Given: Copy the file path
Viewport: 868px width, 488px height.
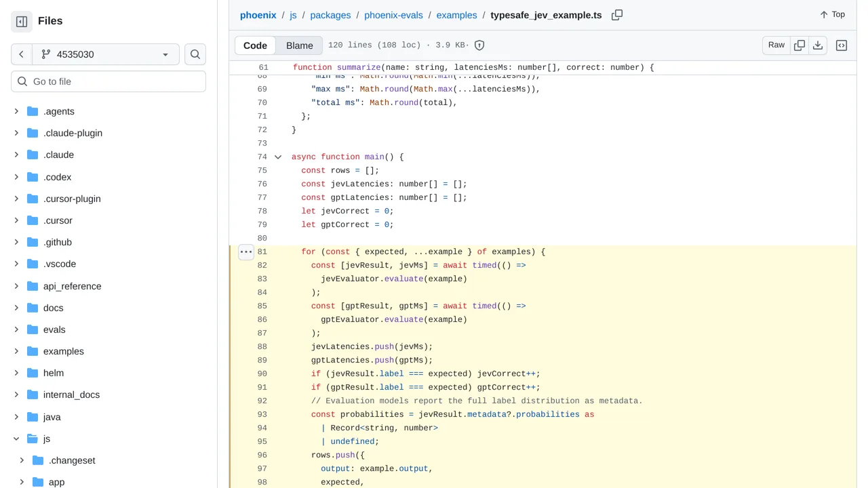Looking at the screenshot, I should pyautogui.click(x=617, y=15).
